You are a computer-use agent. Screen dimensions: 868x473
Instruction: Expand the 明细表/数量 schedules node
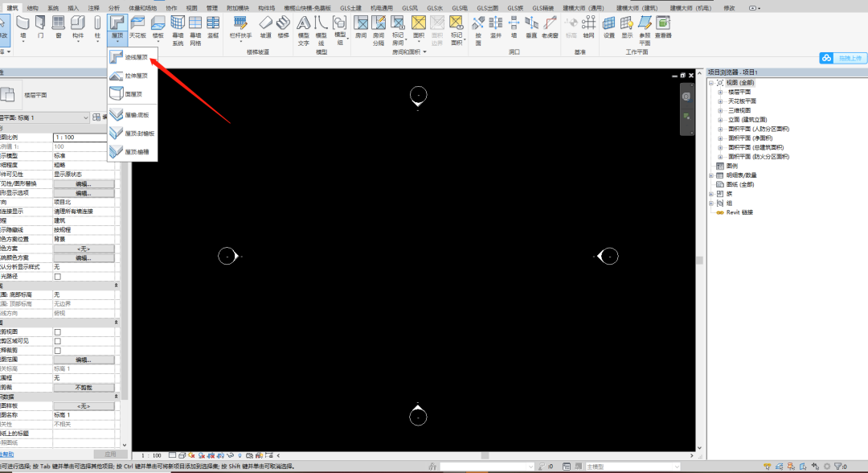(x=711, y=175)
